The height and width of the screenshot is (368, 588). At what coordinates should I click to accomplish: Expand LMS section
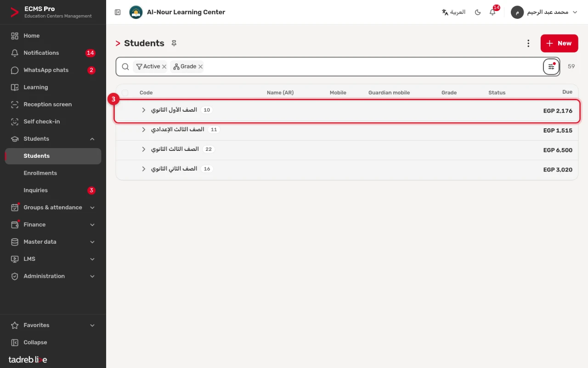coord(53,259)
